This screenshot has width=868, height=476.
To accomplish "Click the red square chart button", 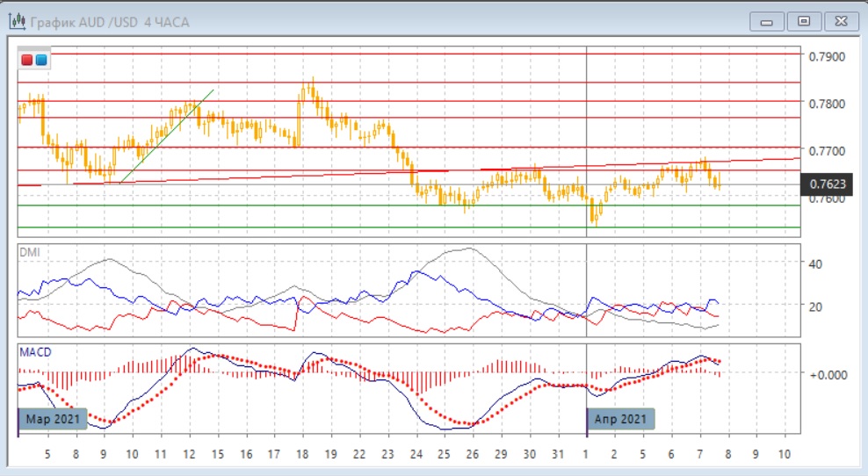I will coord(27,60).
